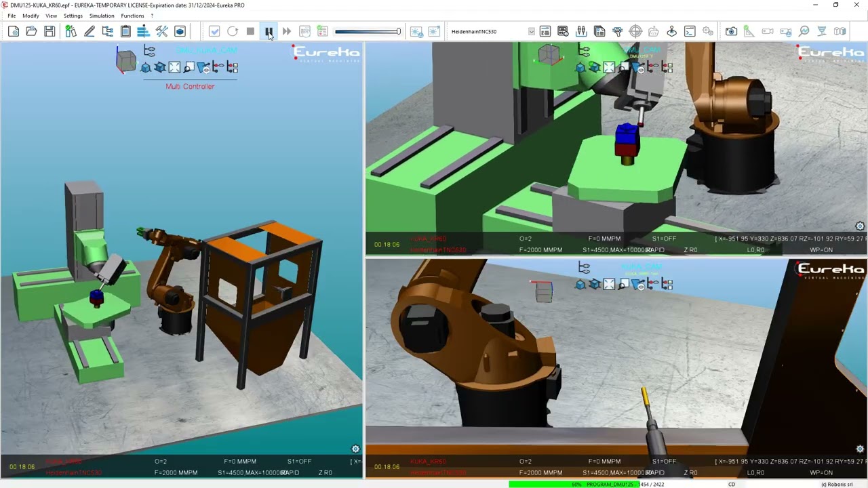Click the pencil edit icon
868x488 pixels.
click(x=89, y=31)
